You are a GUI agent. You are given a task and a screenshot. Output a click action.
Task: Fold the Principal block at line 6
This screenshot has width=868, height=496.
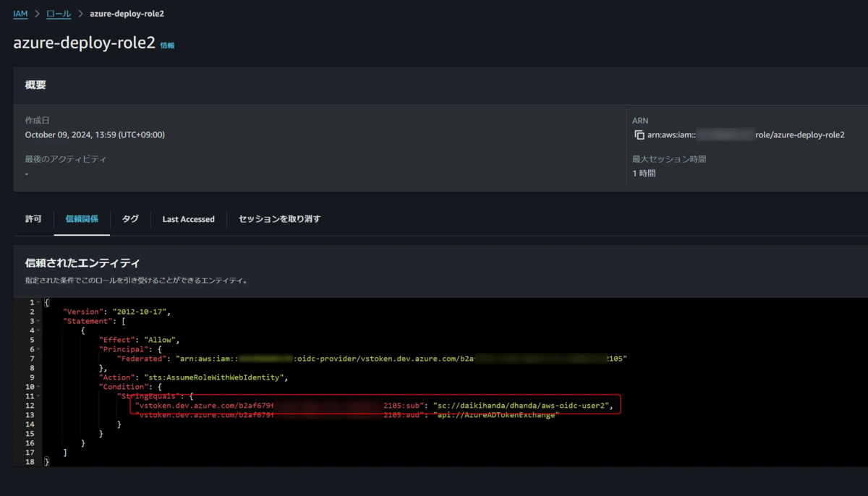(x=38, y=349)
